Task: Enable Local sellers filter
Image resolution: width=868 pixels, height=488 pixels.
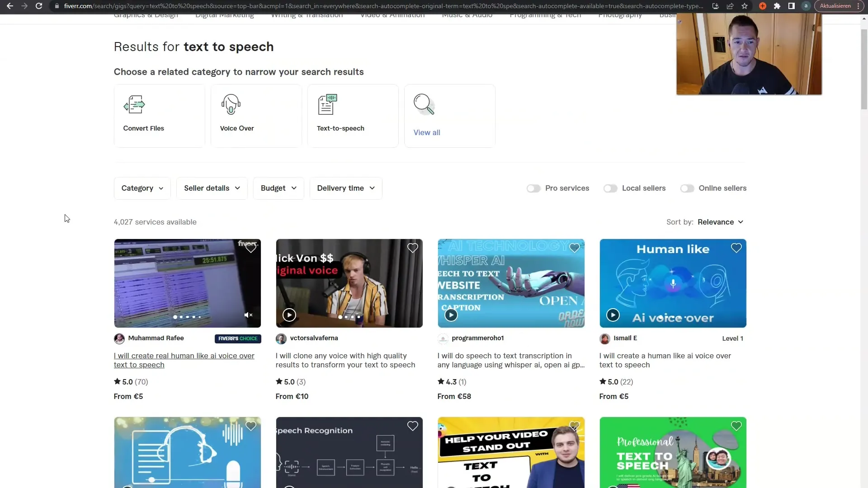Action: click(x=609, y=188)
